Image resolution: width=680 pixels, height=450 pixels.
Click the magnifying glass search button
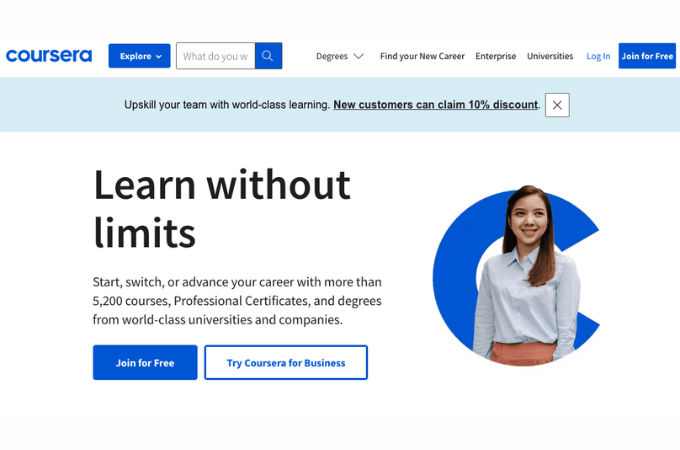click(268, 56)
